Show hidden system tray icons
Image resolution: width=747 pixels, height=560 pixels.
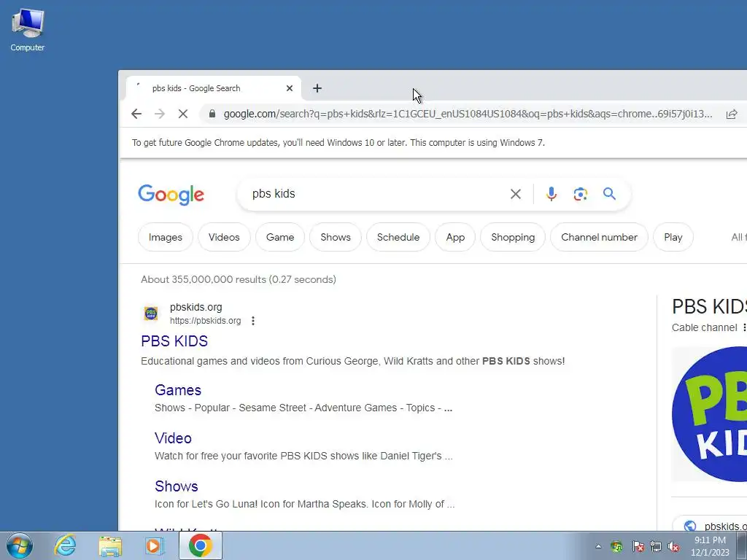[x=598, y=546]
